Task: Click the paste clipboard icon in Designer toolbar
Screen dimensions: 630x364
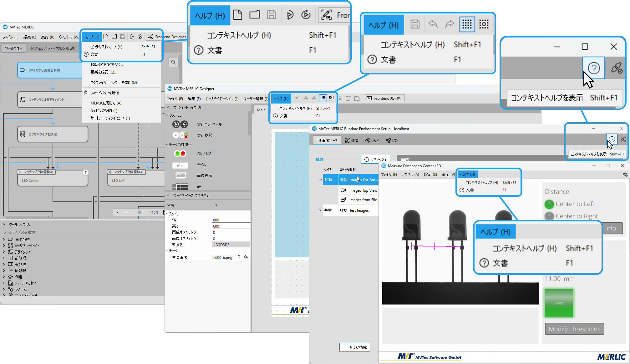Action: point(357,98)
